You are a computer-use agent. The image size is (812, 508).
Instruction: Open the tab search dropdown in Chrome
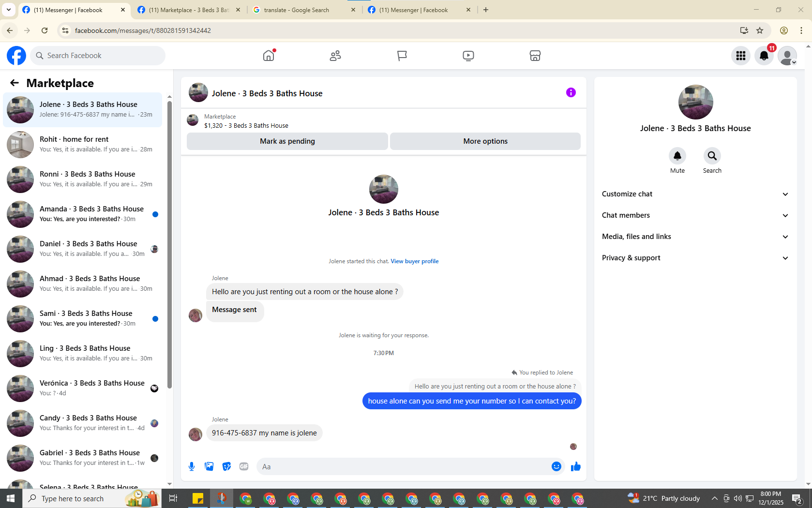(9, 10)
